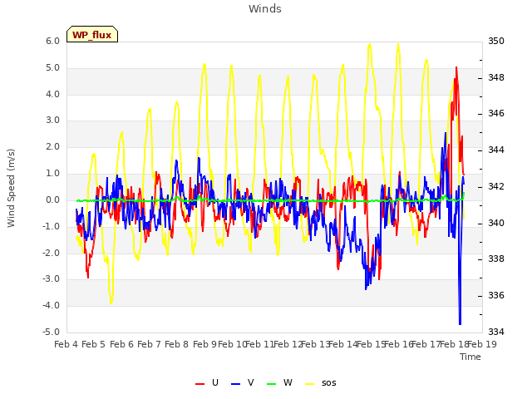Click the Feb 6 date tick label
Image resolution: width=532 pixels, height=399 pixels.
tap(121, 344)
